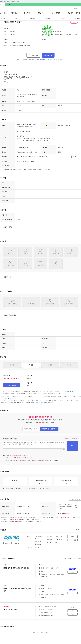Click the top 고용24 입사지원 button
The width and height of the screenshot is (81, 644).
[48, 55]
